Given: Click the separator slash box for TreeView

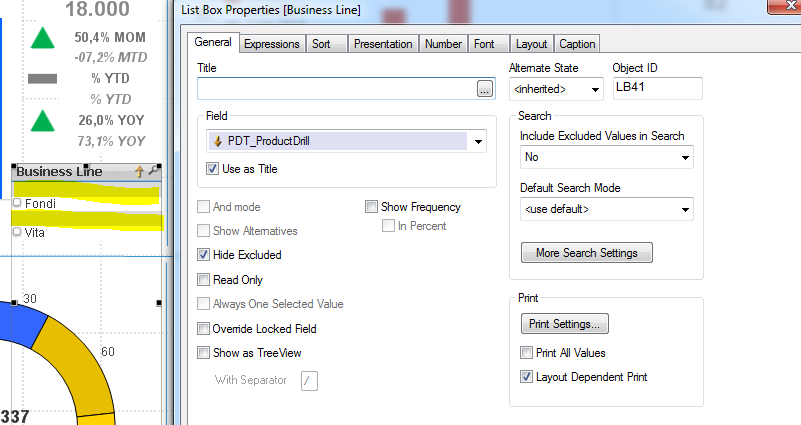Looking at the screenshot, I should coord(309,380).
